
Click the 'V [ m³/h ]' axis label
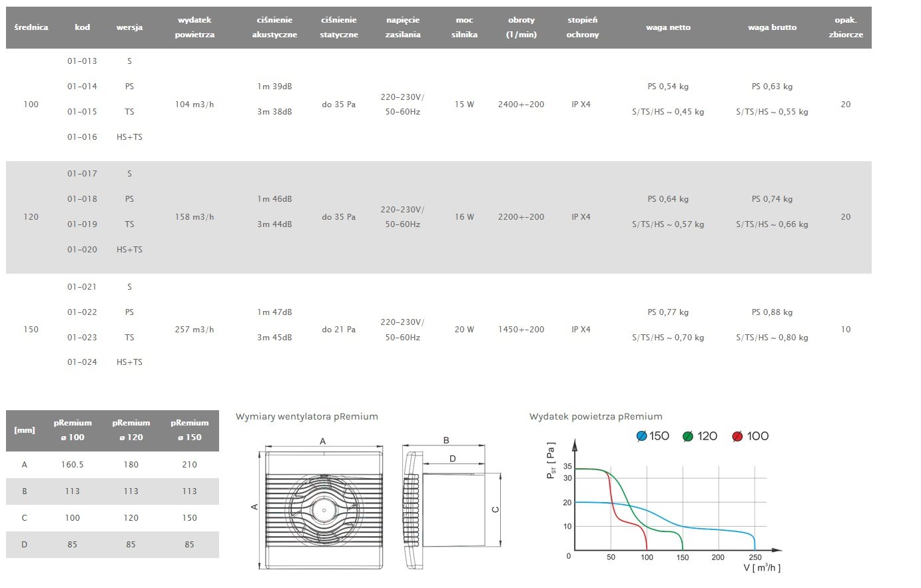(x=762, y=568)
